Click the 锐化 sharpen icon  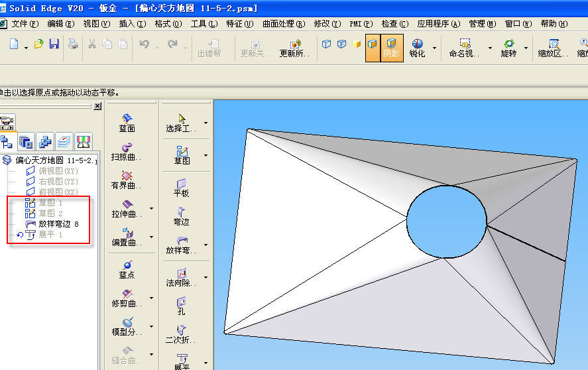[417, 48]
